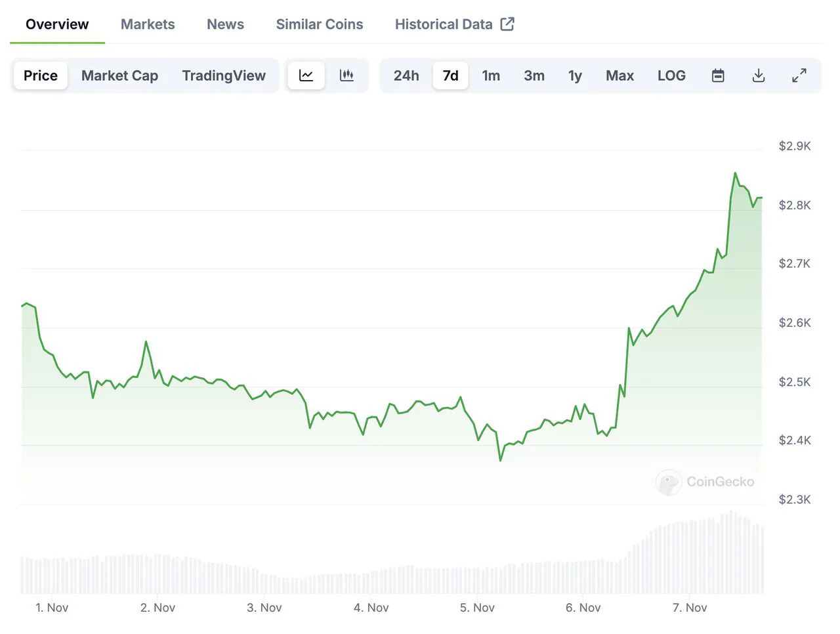Viewport: 840px width, 634px height.
Task: Open the calendar date range picker
Action: (x=718, y=75)
